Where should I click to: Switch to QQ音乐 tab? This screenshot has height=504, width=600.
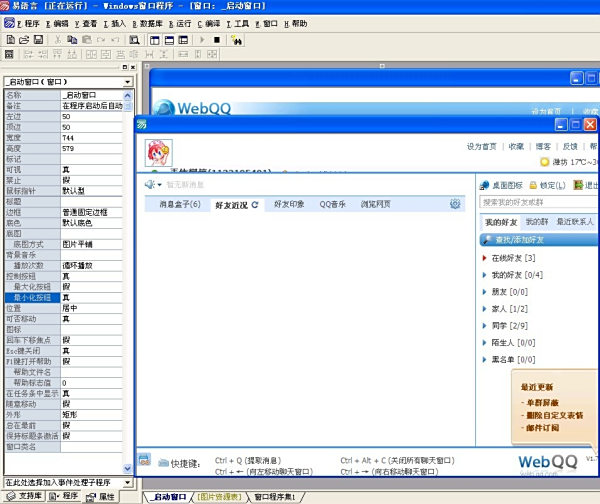333,204
